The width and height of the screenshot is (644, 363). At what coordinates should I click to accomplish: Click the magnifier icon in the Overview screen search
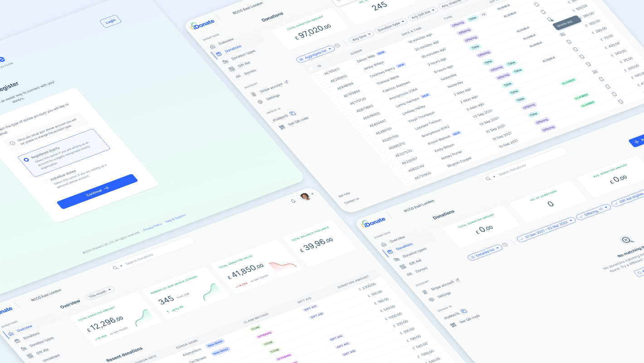click(115, 268)
